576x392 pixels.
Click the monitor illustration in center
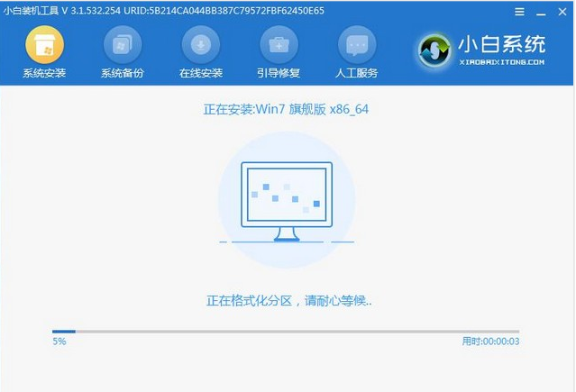(287, 202)
